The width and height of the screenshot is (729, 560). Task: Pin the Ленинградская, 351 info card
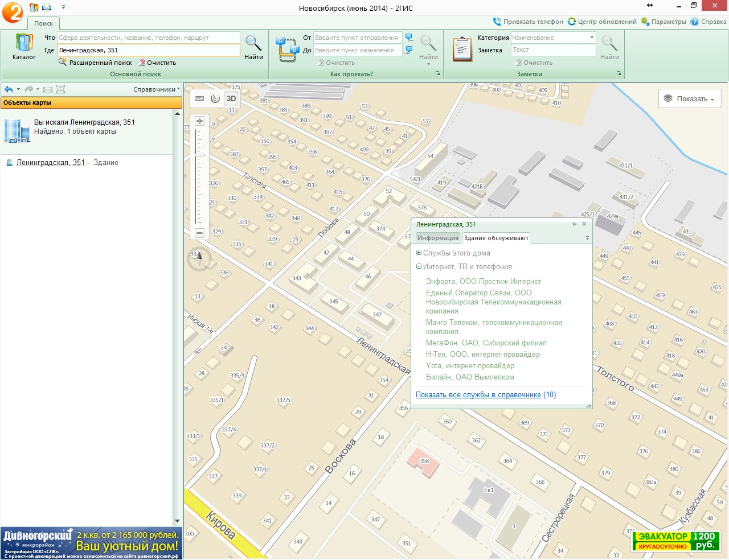pos(574,224)
